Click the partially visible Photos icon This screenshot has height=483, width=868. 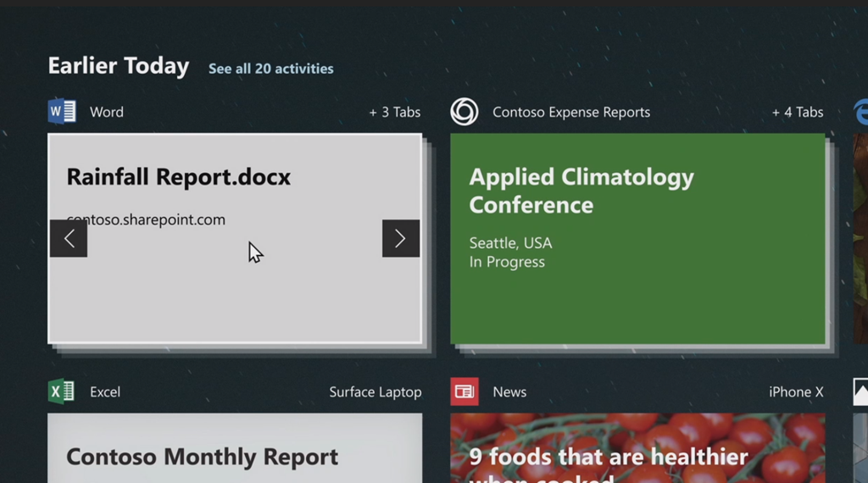pos(860,391)
